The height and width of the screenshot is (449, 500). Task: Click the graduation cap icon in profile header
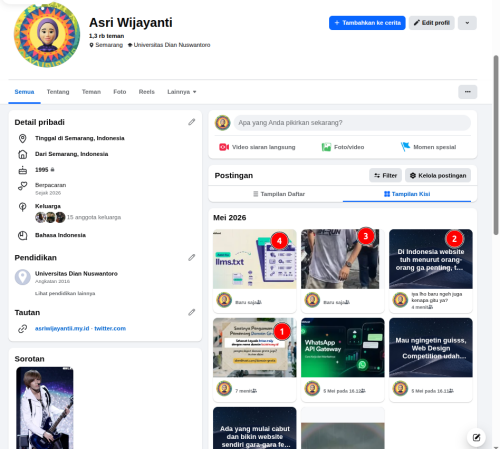pyautogui.click(x=130, y=45)
